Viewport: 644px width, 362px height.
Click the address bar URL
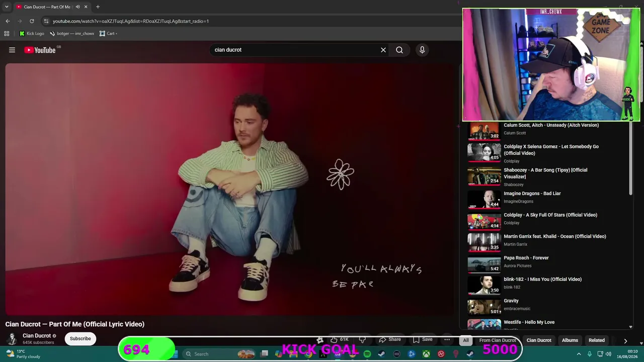point(131,21)
